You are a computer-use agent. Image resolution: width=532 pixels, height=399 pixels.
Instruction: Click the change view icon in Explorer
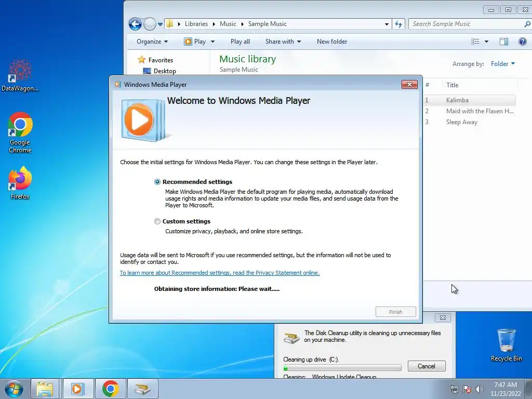click(475, 42)
